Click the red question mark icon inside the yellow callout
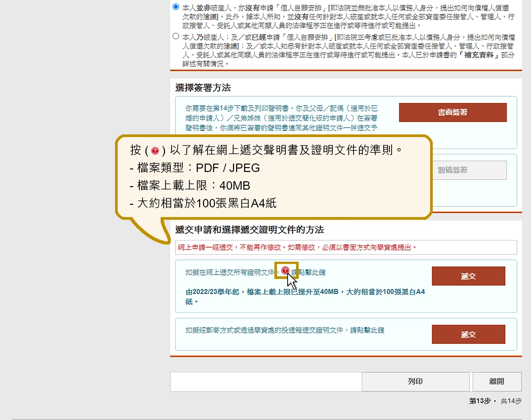This screenshot has height=420, width=531. (155, 151)
